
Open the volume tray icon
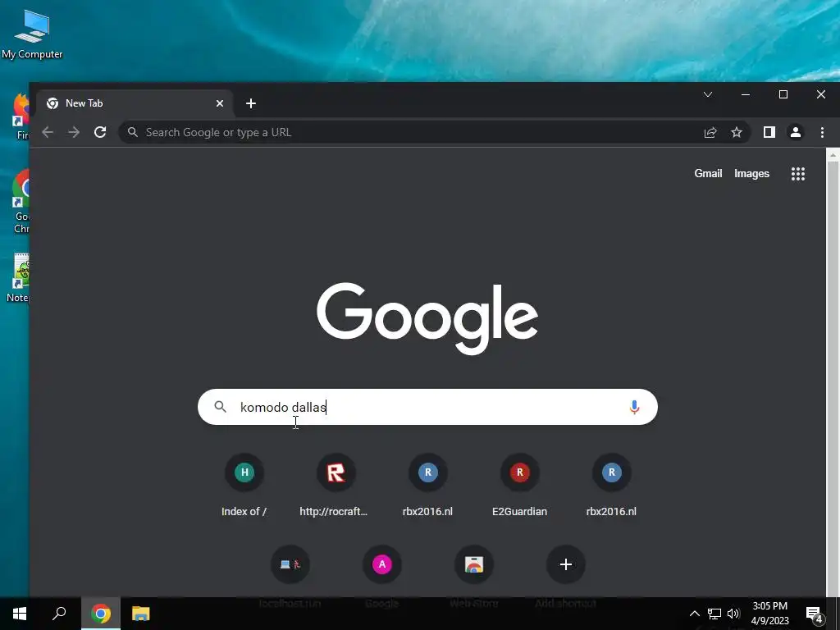coord(733,614)
